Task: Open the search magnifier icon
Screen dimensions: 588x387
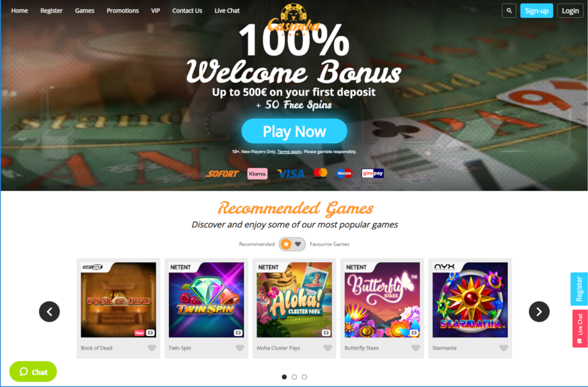Action: pos(509,11)
